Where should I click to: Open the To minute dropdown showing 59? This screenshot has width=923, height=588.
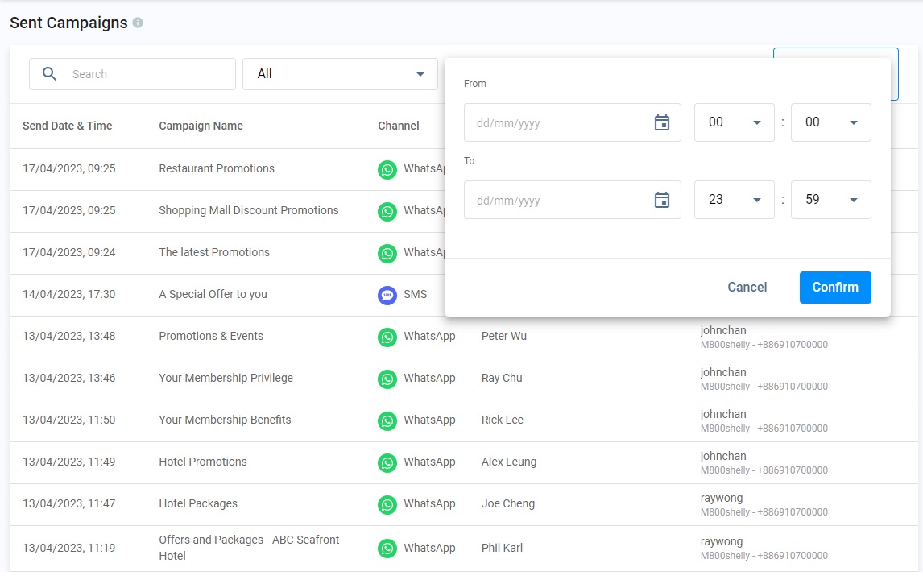pos(830,200)
